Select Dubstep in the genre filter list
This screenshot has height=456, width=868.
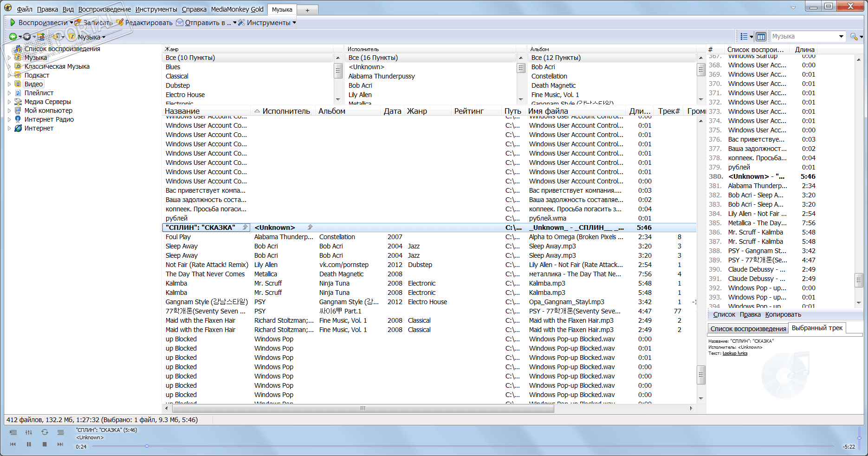(178, 85)
